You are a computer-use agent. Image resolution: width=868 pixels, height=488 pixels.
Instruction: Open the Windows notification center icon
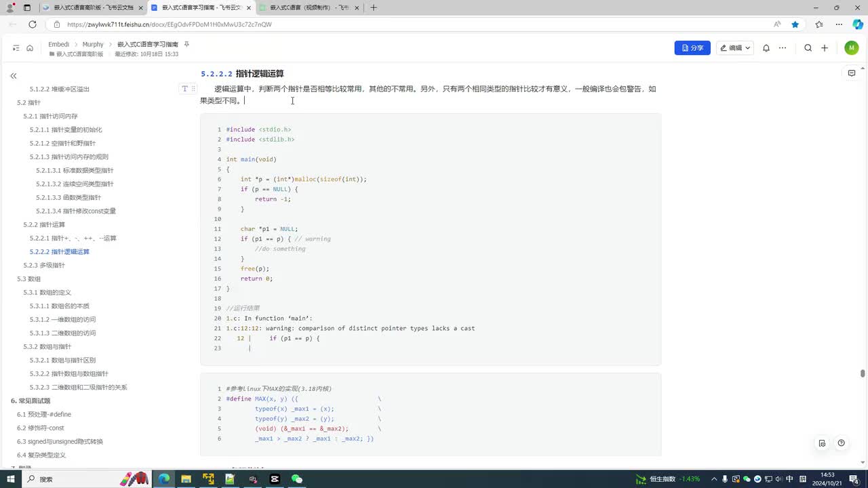pyautogui.click(x=854, y=479)
